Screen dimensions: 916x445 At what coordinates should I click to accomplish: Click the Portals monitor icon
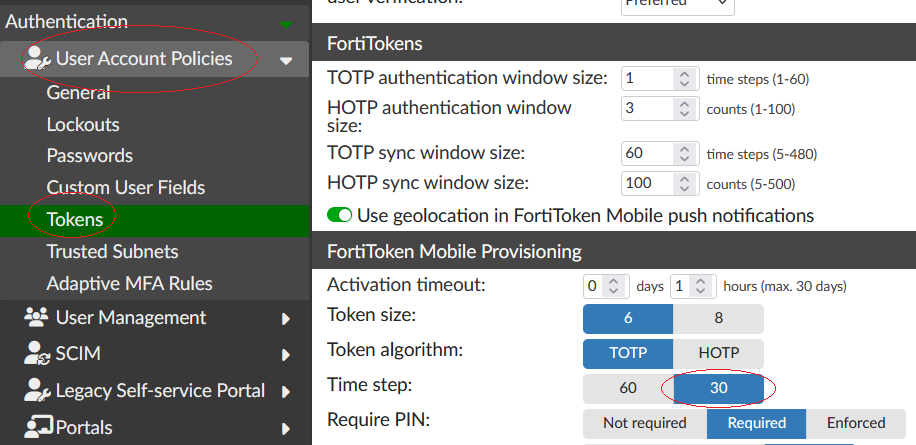38,427
